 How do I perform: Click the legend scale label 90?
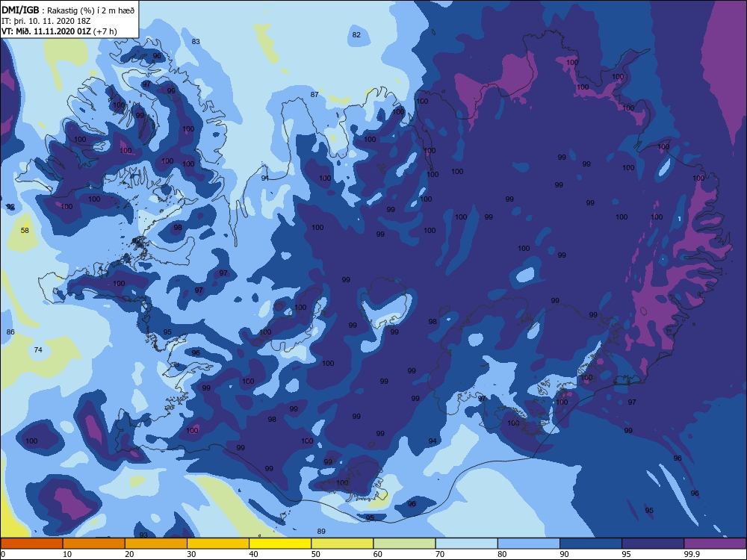point(564,554)
